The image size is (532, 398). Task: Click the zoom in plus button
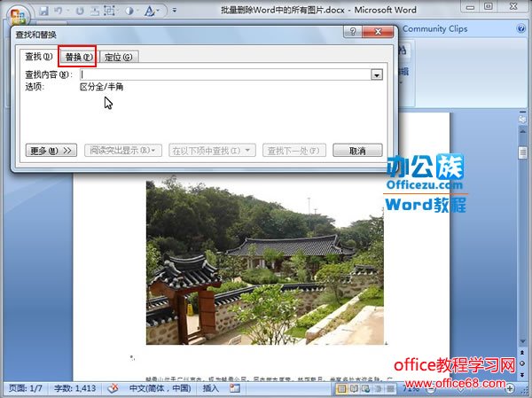[x=510, y=388]
